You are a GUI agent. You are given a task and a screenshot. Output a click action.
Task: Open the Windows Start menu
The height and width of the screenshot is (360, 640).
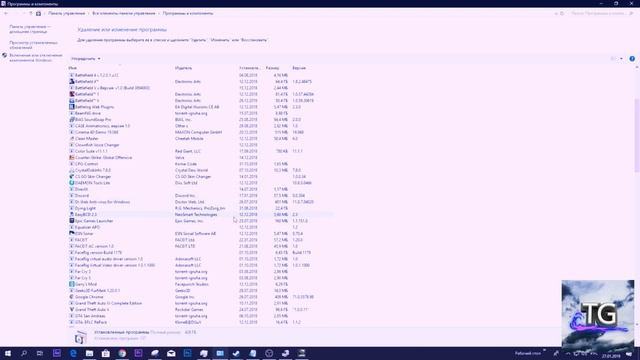coord(8,353)
